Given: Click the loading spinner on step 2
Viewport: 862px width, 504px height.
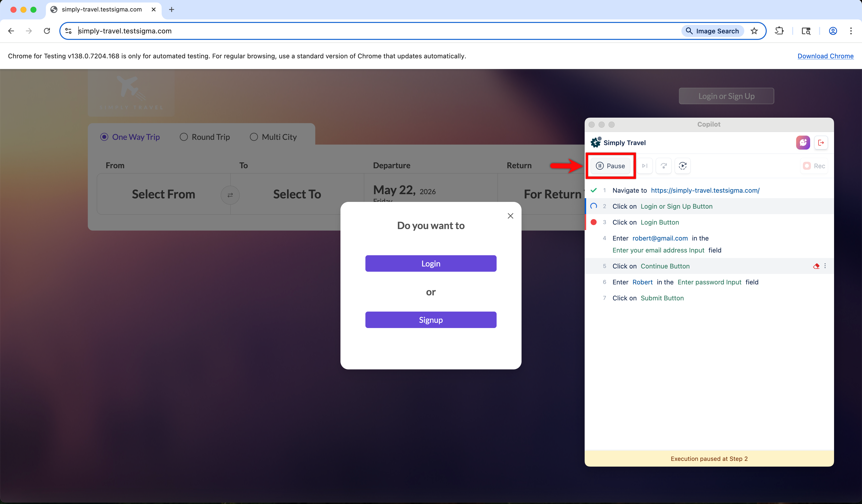Looking at the screenshot, I should click(593, 206).
